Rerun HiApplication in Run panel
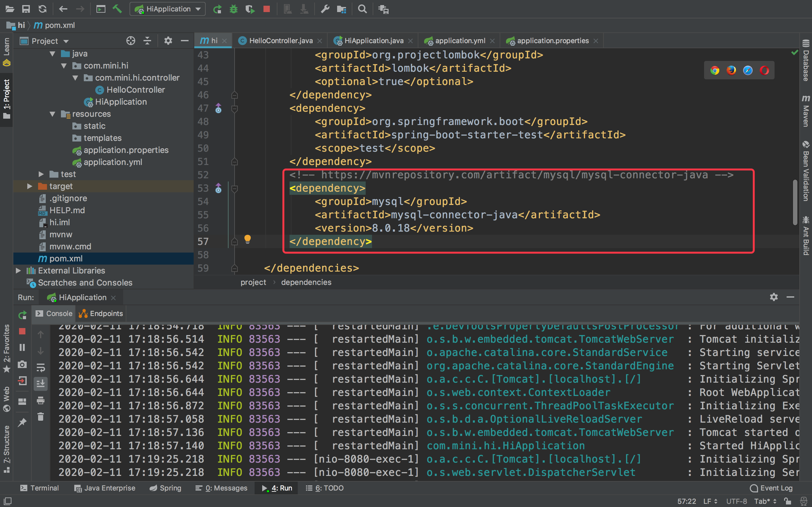 pos(22,315)
